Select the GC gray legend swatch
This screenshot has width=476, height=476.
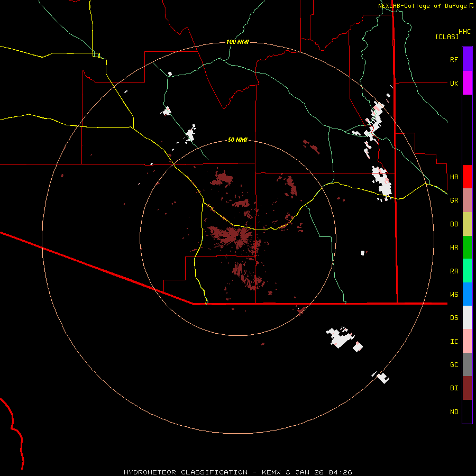point(467,364)
